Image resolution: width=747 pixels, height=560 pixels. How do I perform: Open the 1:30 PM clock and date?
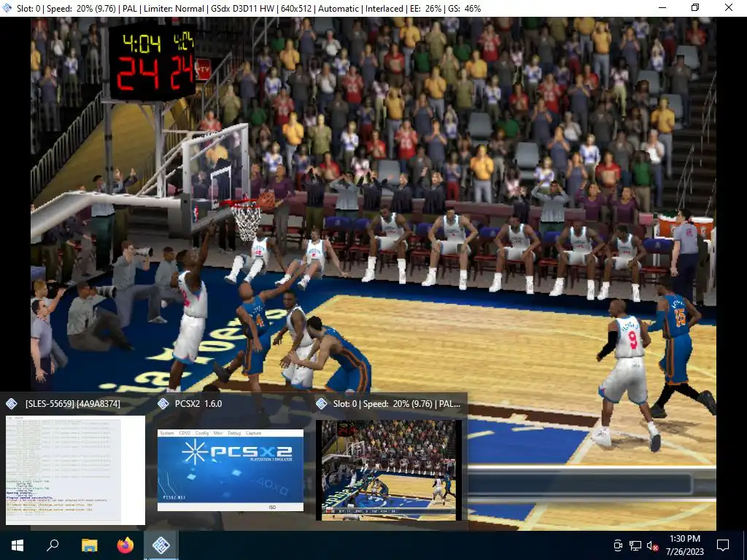coord(684,545)
